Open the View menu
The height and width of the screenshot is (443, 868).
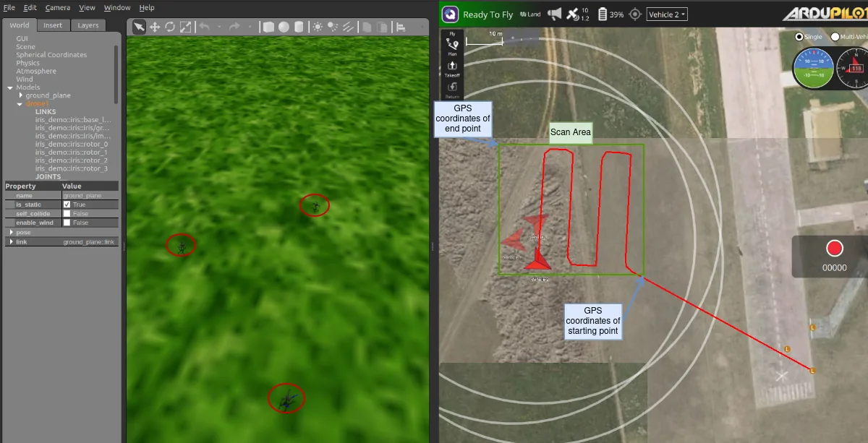[87, 7]
